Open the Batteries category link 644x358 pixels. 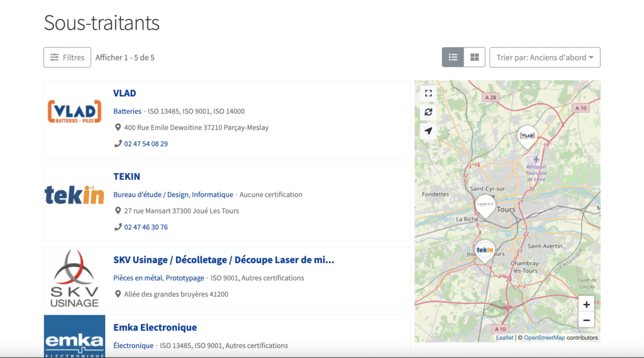click(x=127, y=111)
